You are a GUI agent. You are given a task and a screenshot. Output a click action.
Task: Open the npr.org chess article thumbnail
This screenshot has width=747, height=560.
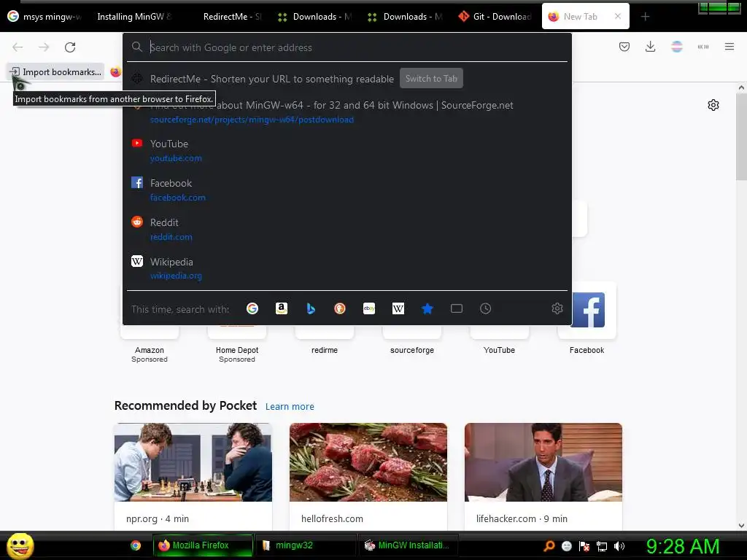click(x=193, y=462)
